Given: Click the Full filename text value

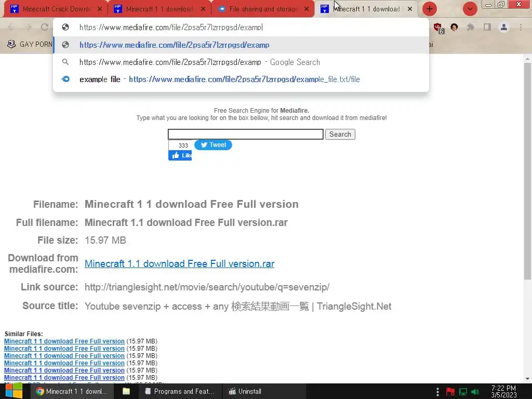Looking at the screenshot, I should pyautogui.click(x=187, y=222).
